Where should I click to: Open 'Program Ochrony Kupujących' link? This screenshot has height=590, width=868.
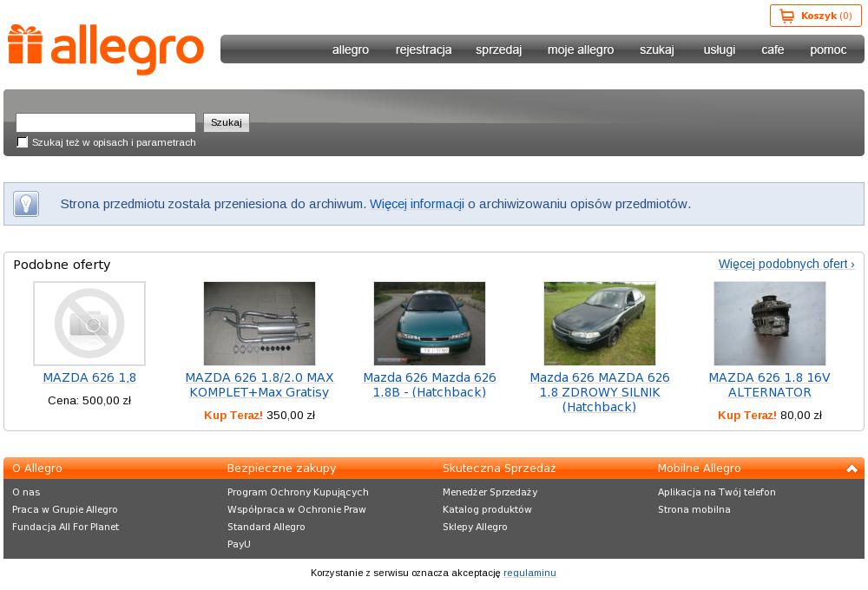(298, 492)
